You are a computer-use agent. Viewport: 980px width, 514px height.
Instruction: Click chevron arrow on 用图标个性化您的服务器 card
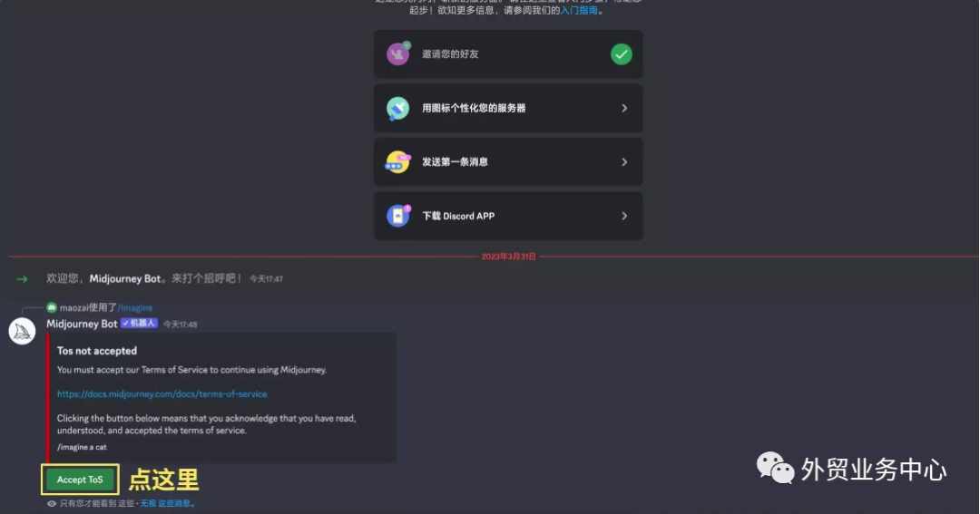tap(623, 108)
